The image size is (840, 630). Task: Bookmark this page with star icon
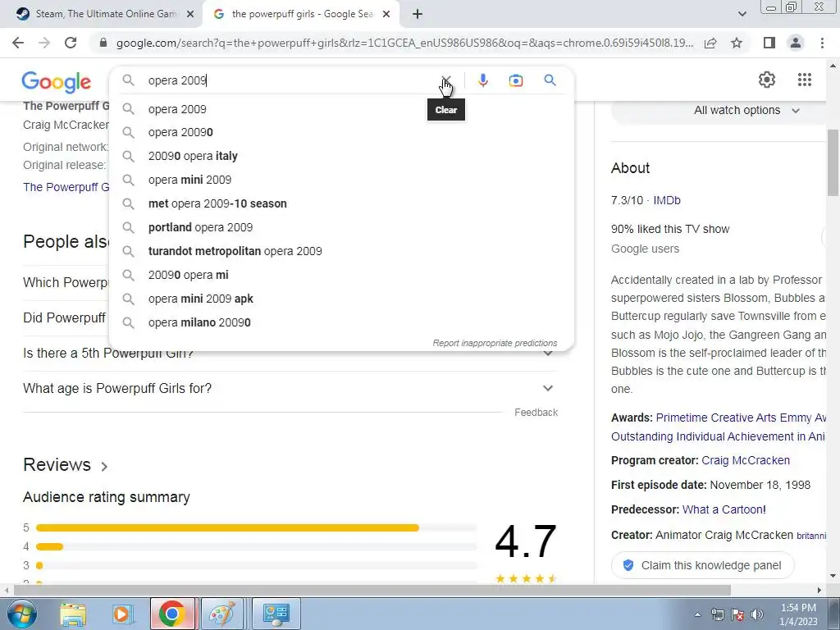coord(737,43)
